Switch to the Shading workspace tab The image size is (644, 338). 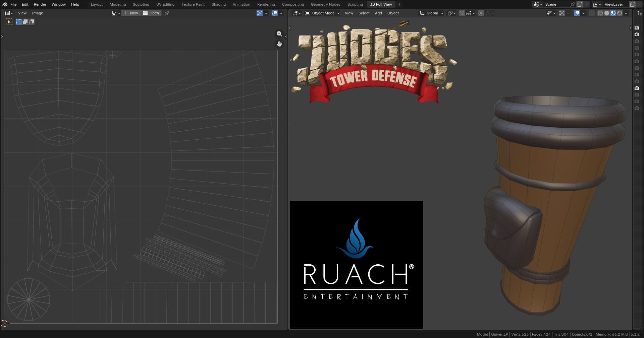click(x=218, y=4)
